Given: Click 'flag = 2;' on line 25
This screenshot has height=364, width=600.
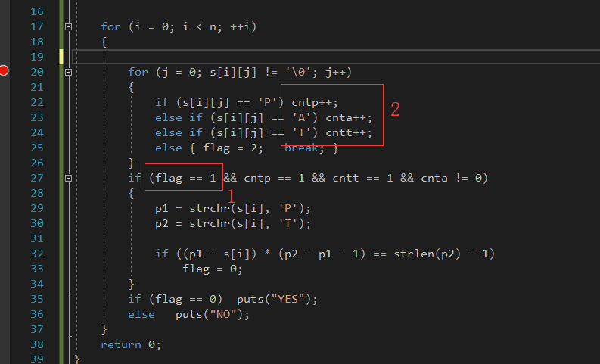Looking at the screenshot, I should click(x=232, y=148).
